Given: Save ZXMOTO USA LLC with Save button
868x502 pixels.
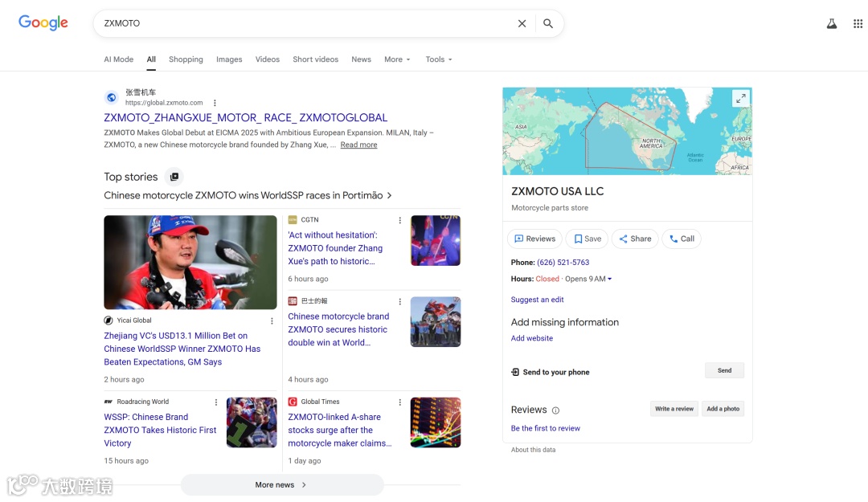Looking at the screenshot, I should pyautogui.click(x=587, y=239).
